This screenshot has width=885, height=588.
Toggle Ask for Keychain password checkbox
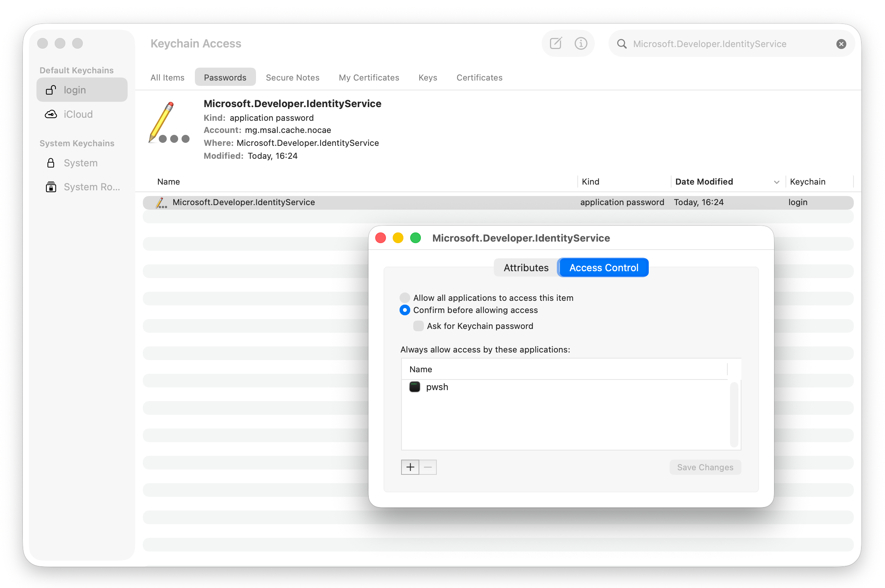coord(419,326)
